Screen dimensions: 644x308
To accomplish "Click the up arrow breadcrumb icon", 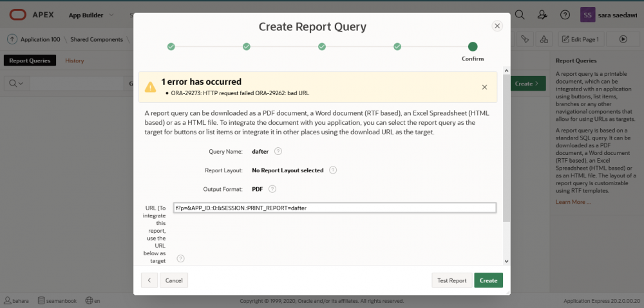I will tap(12, 39).
